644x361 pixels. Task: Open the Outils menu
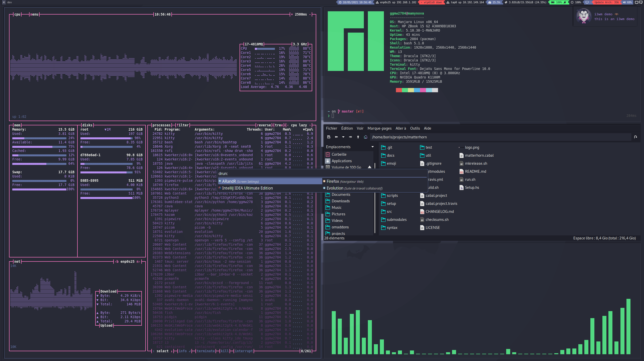click(x=415, y=128)
